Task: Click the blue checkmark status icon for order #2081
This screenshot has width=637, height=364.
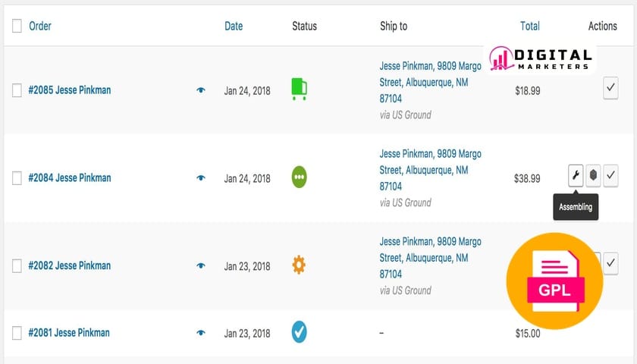Action: pyautogui.click(x=299, y=332)
